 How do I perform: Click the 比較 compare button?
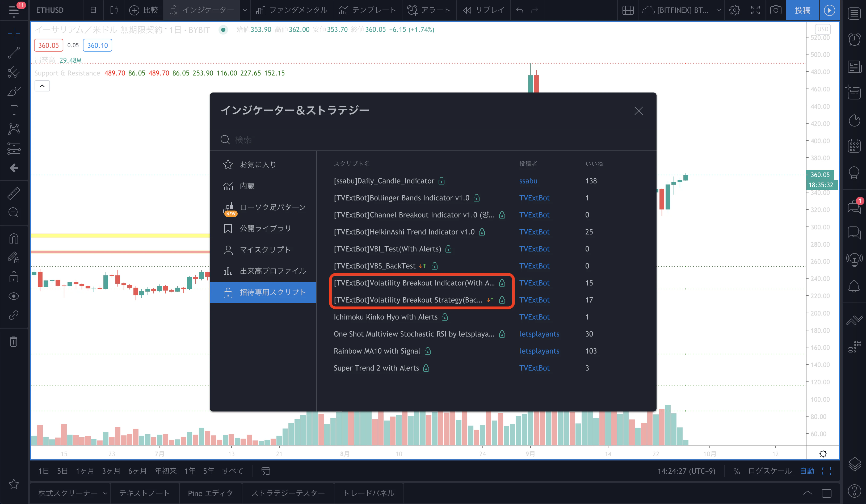(x=143, y=10)
